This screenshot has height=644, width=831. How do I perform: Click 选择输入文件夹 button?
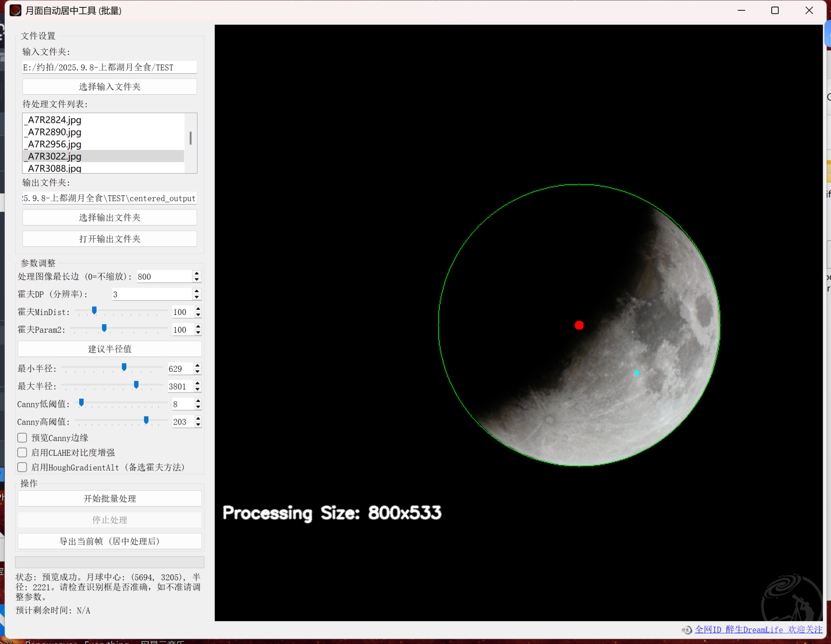(110, 87)
